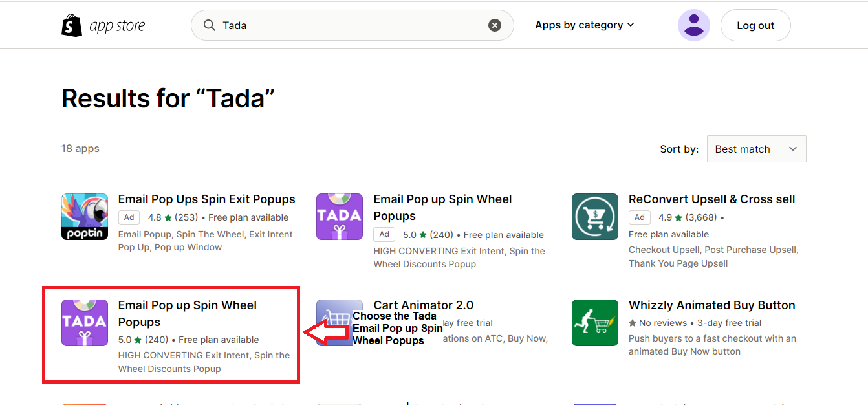The width and height of the screenshot is (868, 405).
Task: Clear the search field with the X icon
Action: (495, 25)
